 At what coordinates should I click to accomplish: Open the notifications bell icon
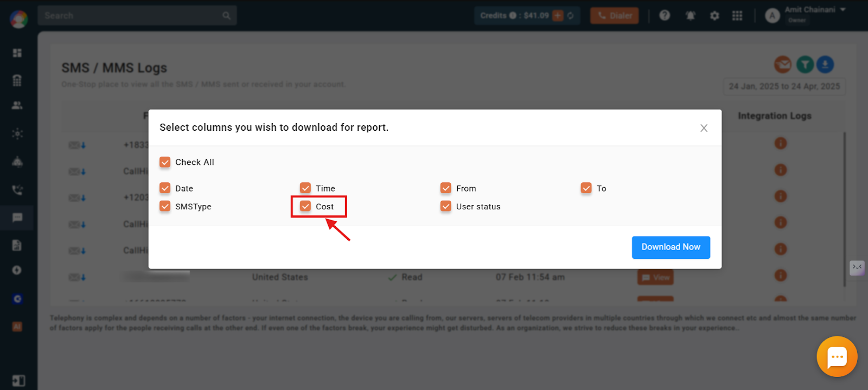(690, 16)
